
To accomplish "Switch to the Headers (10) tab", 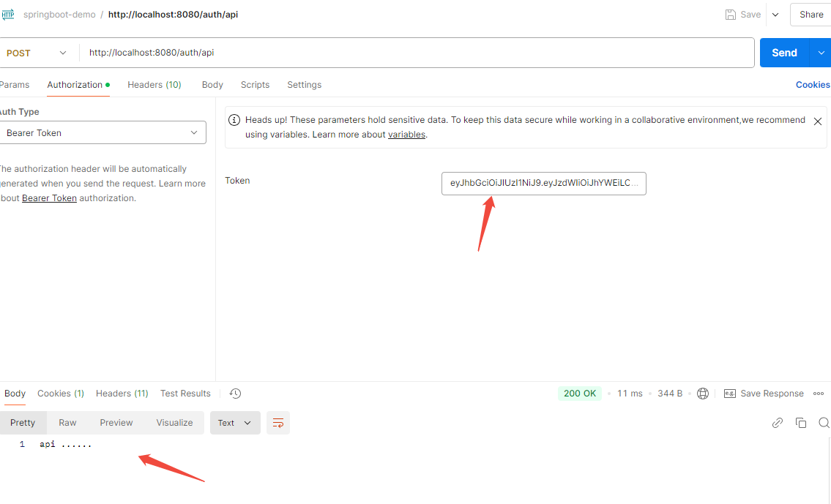I will pyautogui.click(x=154, y=85).
